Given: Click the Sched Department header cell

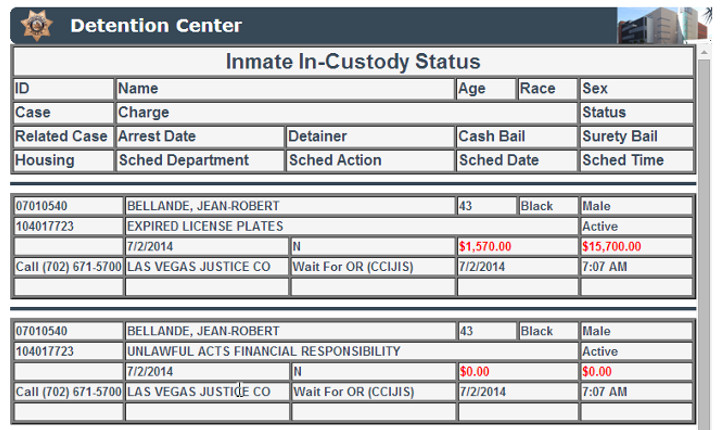Looking at the screenshot, I should pyautogui.click(x=200, y=160).
